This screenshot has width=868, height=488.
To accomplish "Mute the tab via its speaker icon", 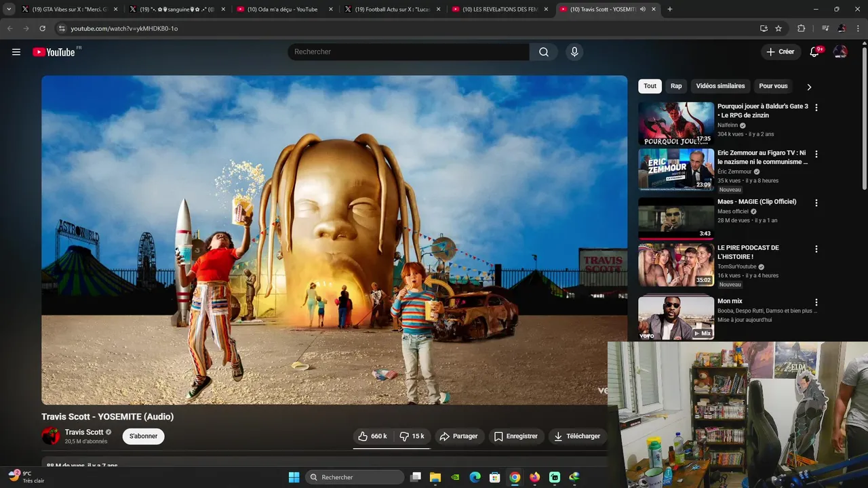I will click(642, 9).
